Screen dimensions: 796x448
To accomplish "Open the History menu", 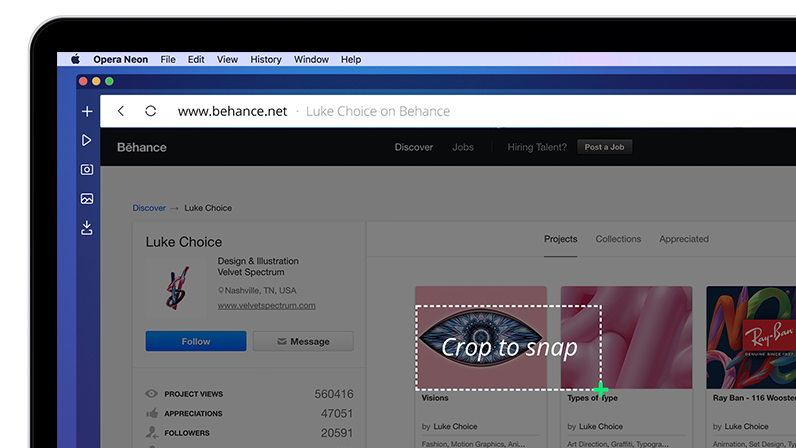I will point(266,59).
